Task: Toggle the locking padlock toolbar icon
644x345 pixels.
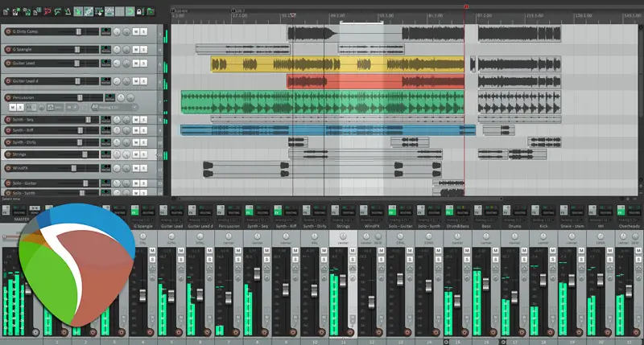Action: 140,11
